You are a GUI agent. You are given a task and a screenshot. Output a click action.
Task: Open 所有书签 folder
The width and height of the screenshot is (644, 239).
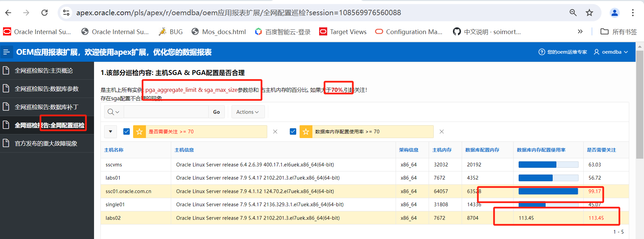[x=619, y=32]
